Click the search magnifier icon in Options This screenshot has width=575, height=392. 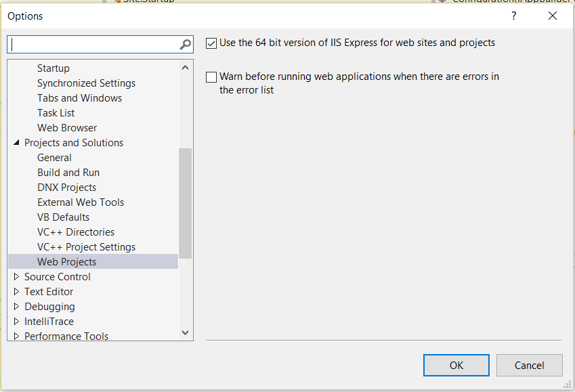(x=185, y=45)
